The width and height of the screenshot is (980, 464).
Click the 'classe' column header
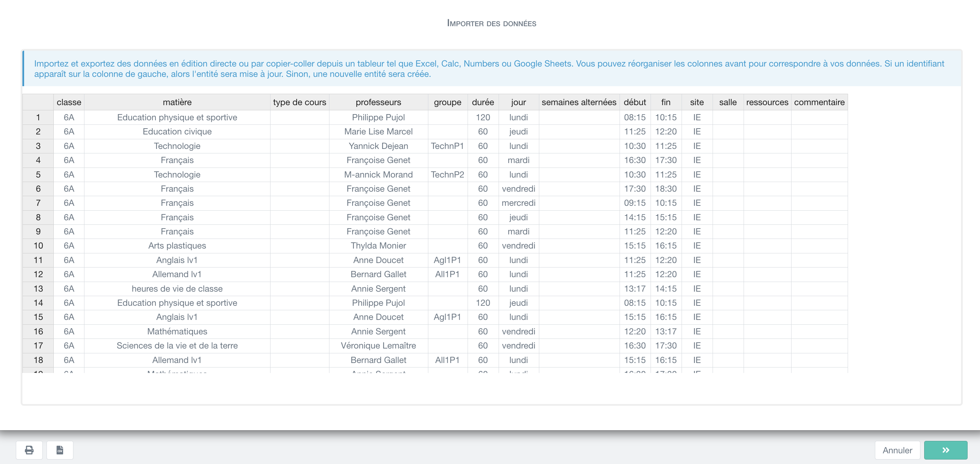coord(69,102)
